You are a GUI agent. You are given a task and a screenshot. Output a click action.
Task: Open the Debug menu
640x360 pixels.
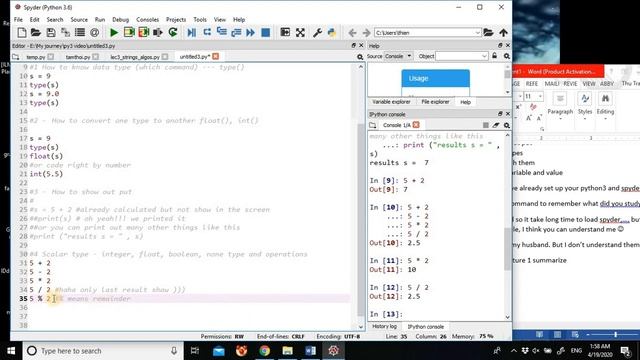[120, 20]
